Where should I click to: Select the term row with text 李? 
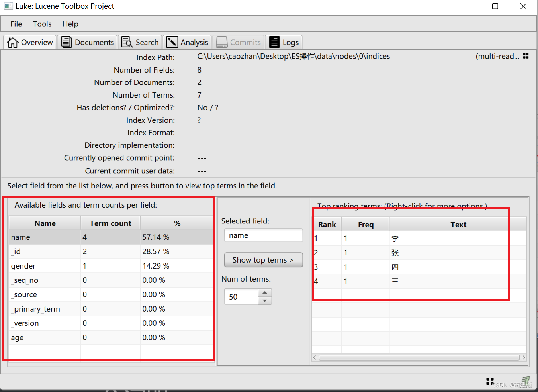[419, 238]
